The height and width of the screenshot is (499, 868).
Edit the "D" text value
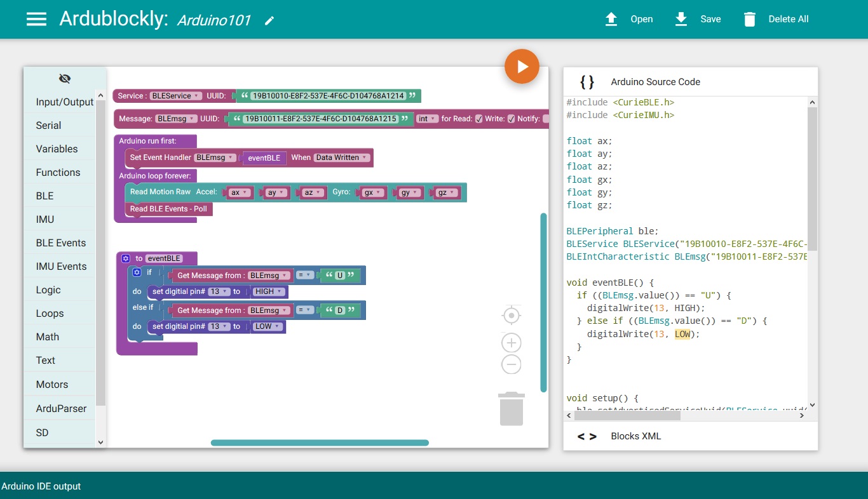tap(339, 310)
